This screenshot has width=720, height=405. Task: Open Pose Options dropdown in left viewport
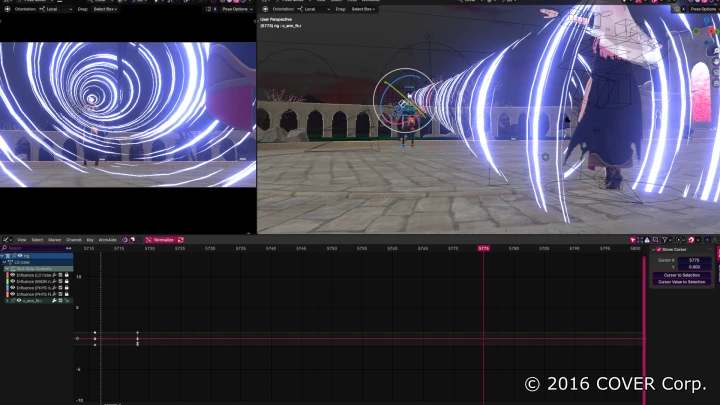click(237, 9)
